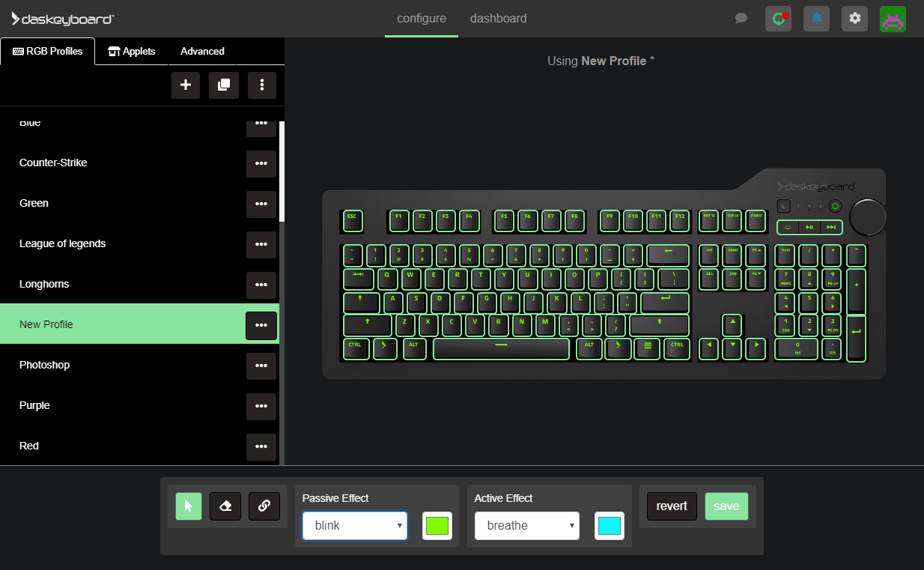Screen dimensions: 924x570
Task: Open the notifications bell
Action: tap(816, 19)
